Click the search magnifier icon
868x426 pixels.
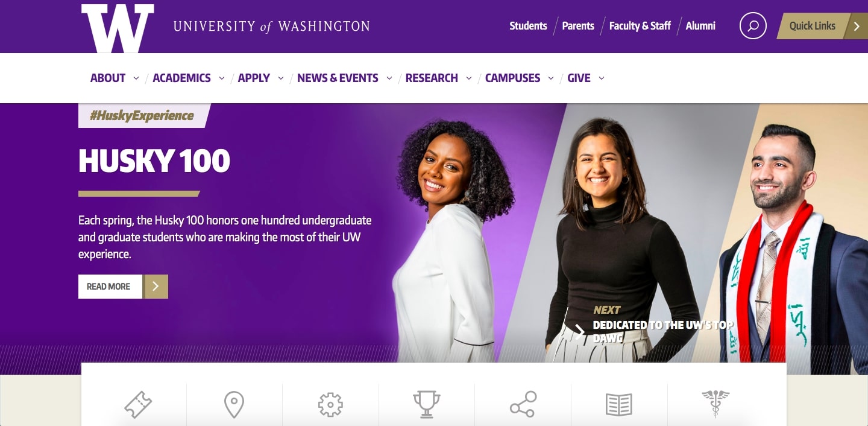click(753, 26)
